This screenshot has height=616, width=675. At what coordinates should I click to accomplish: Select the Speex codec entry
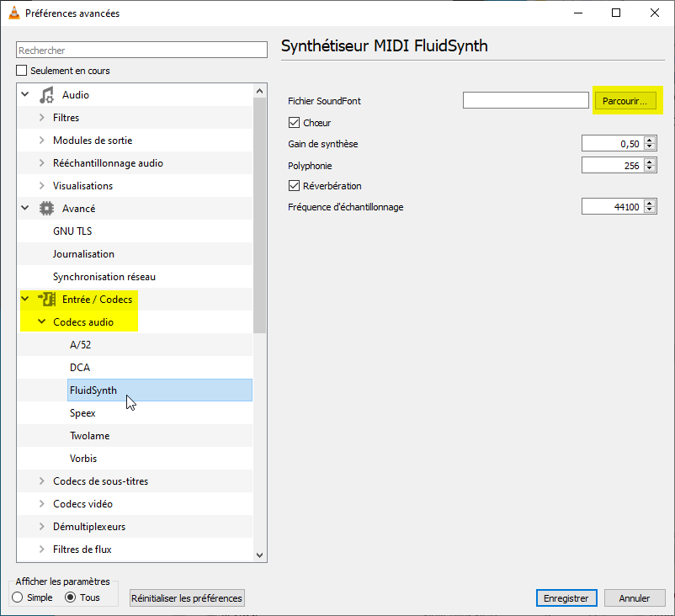(x=82, y=413)
